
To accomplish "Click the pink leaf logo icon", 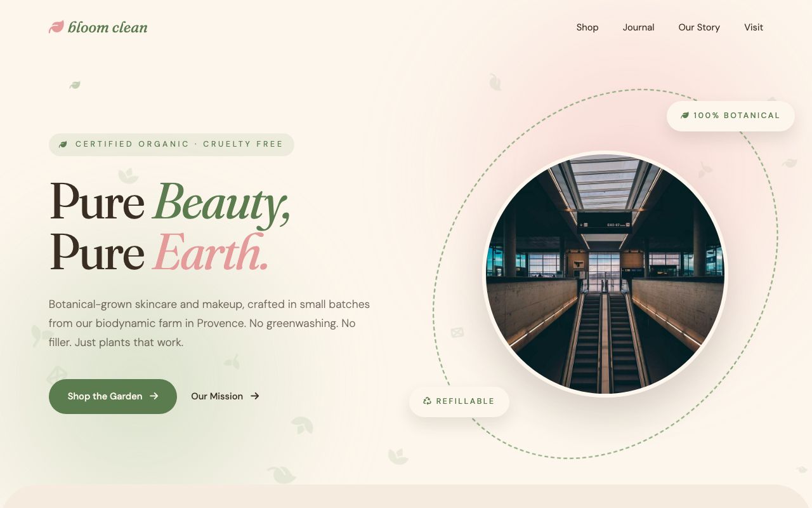I will 56,27.
